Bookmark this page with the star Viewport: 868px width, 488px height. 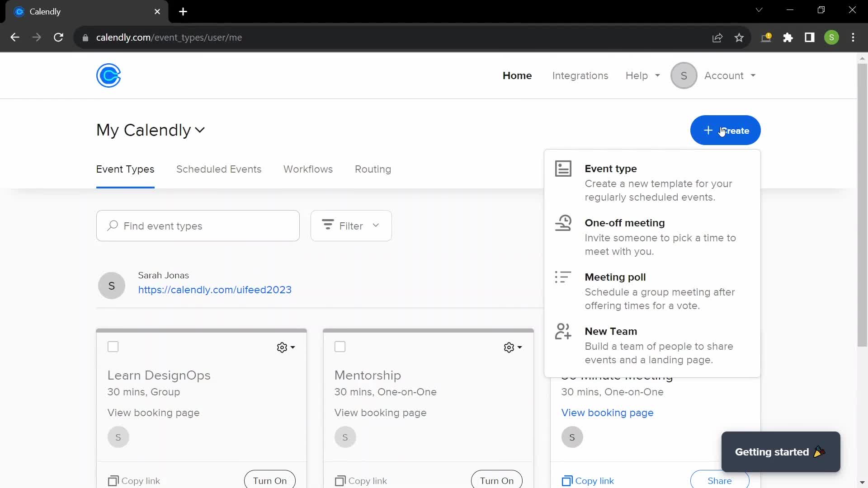click(739, 38)
